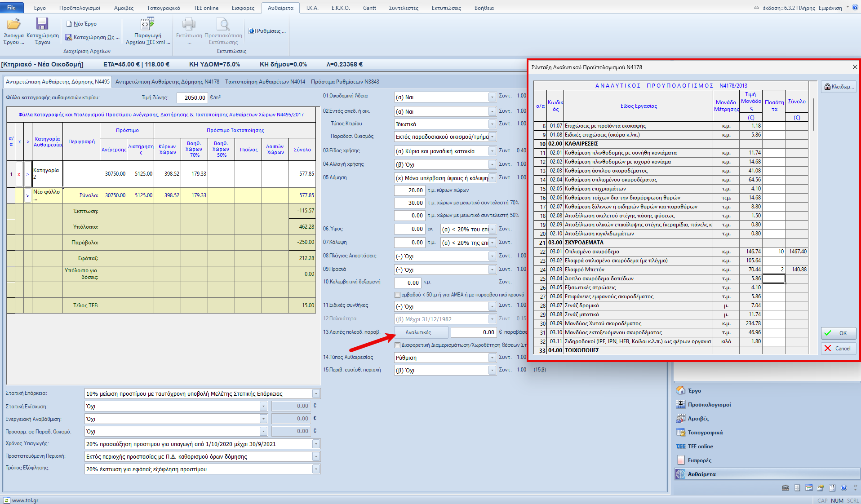Screen dimensions: 861x504
Task: Confirm the dialog with OK
Action: point(838,333)
